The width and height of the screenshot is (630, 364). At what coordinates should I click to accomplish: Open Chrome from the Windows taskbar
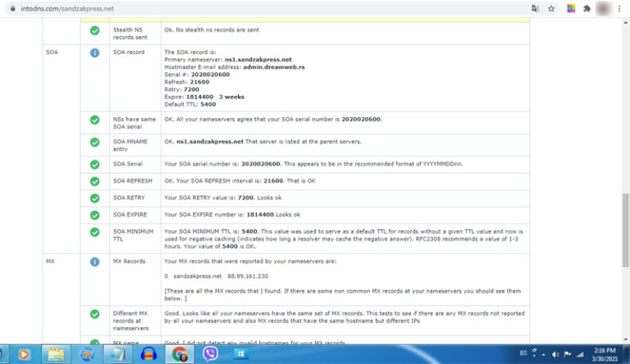pyautogui.click(x=180, y=353)
